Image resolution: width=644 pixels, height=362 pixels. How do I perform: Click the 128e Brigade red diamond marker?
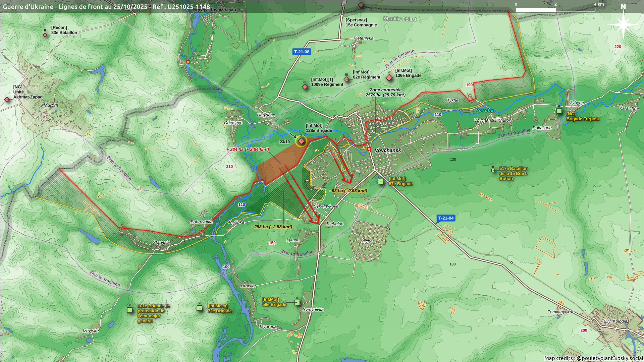pyautogui.click(x=301, y=141)
